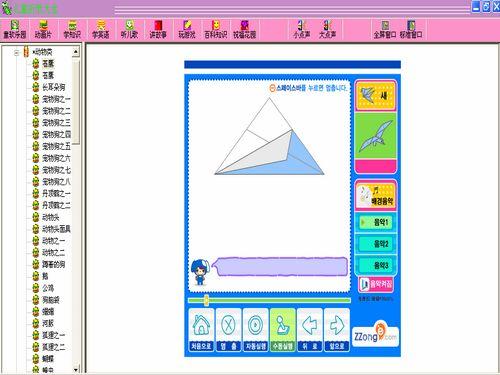This screenshot has height=375, width=500.
Task: Click the 자동실행 auto play button
Action: pyautogui.click(x=256, y=330)
